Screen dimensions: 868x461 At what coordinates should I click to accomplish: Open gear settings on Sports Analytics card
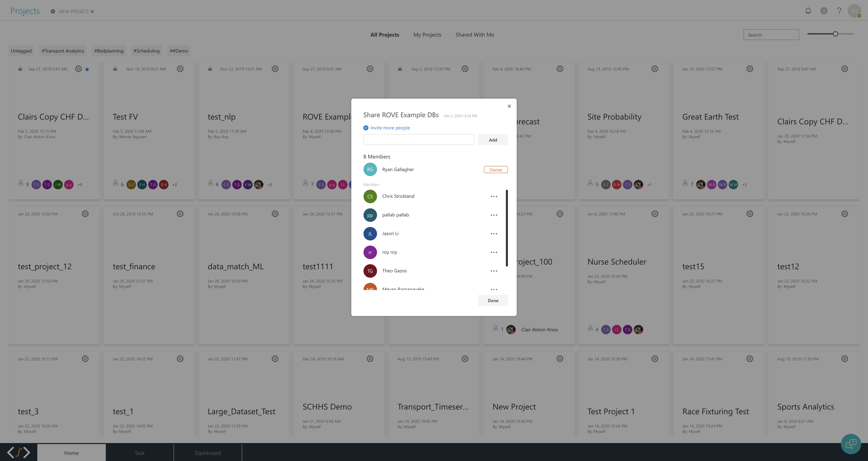coord(845,359)
